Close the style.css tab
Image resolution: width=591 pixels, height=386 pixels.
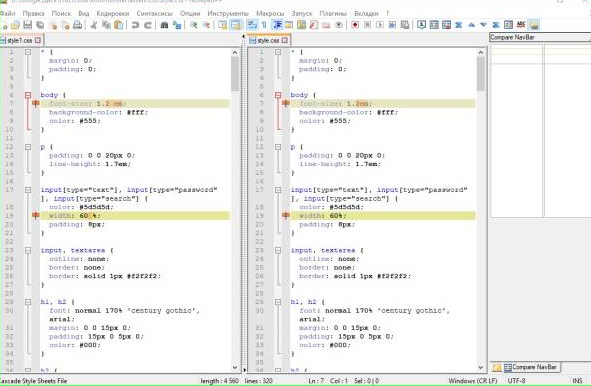click(x=285, y=40)
